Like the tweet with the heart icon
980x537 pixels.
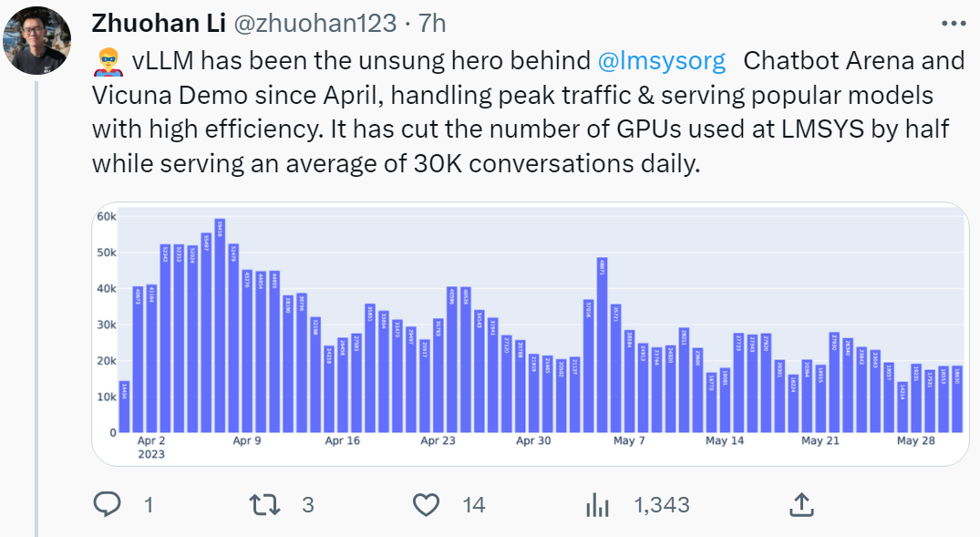[x=427, y=504]
